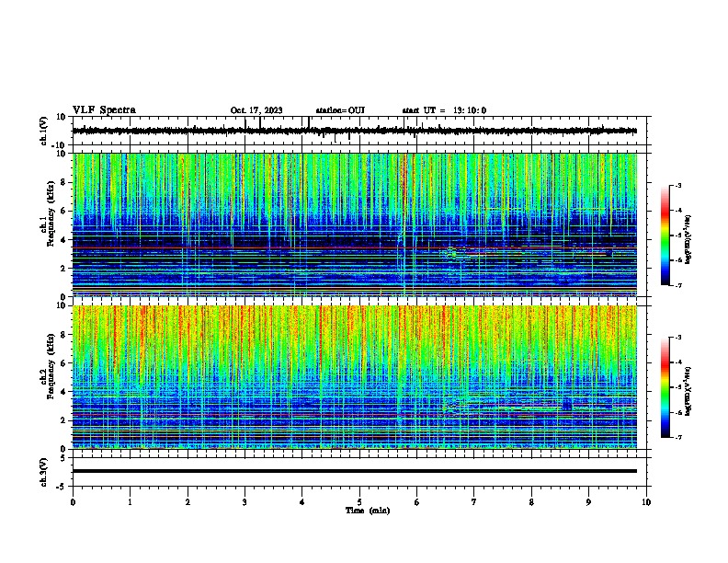The width and height of the screenshot is (728, 563).
Task: Click time-axis tick label "7"
Action: click(x=474, y=501)
